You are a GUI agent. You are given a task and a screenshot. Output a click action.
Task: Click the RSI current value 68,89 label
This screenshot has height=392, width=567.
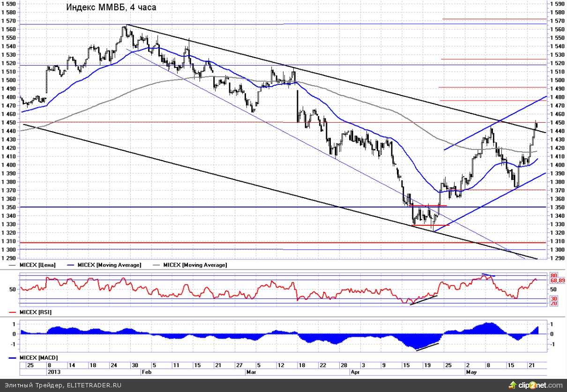pos(558,281)
